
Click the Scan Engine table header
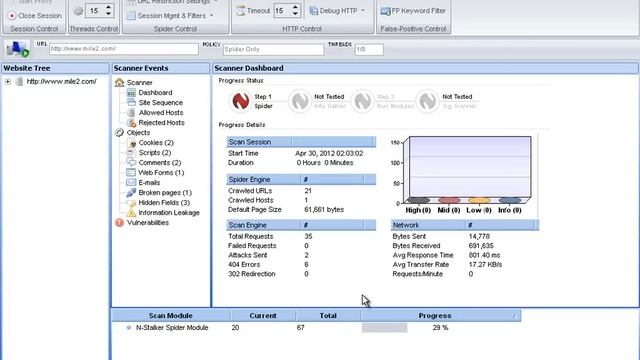coord(301,225)
